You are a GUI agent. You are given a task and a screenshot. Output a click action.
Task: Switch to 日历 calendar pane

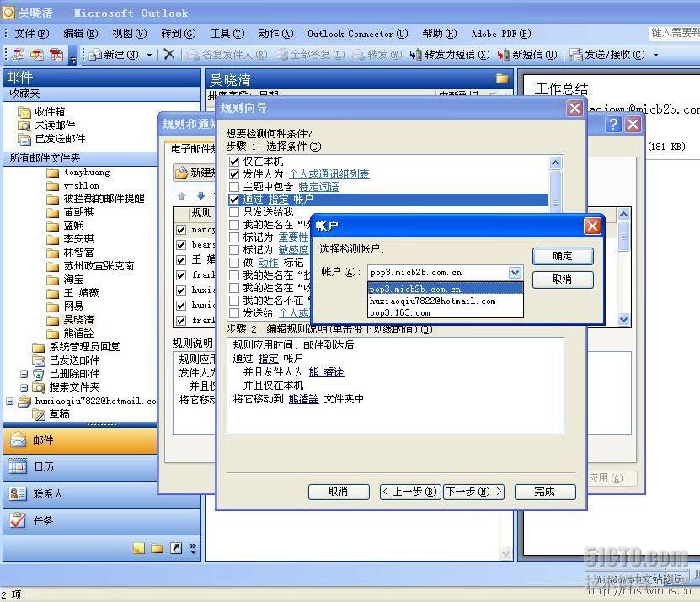[80, 466]
